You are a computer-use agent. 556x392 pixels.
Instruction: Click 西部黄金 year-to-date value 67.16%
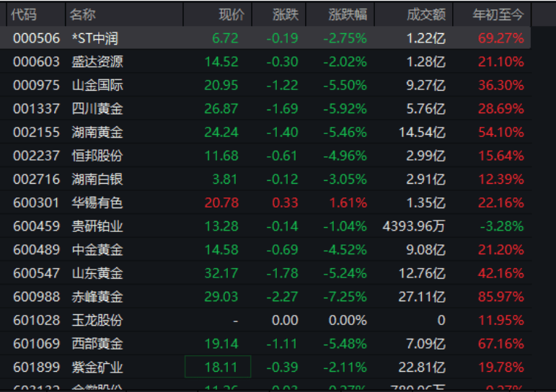click(x=500, y=344)
